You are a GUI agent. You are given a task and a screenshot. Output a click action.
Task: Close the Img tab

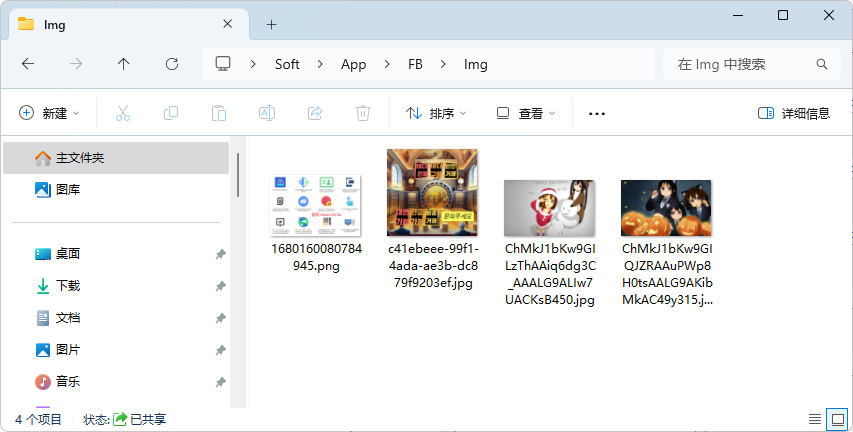227,24
